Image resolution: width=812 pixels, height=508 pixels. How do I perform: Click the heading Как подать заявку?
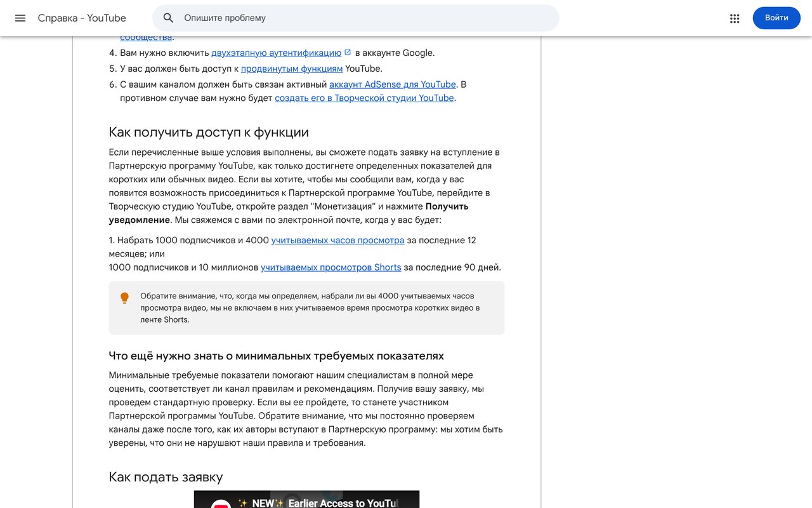coord(166,477)
